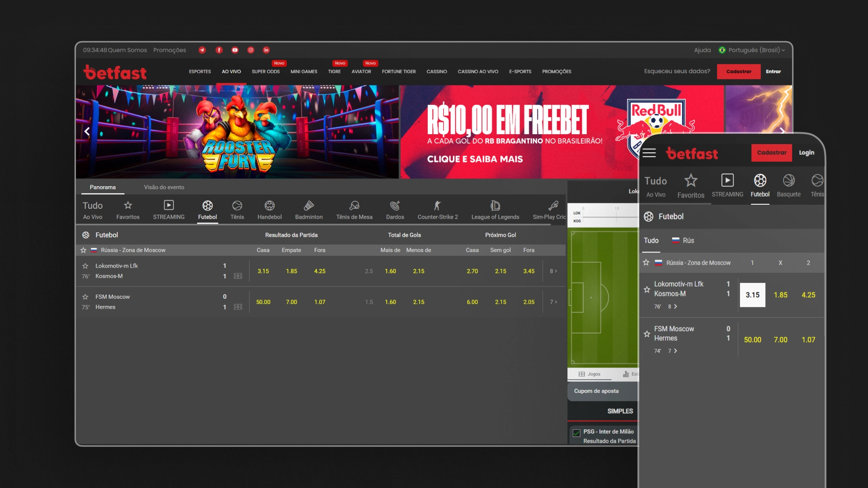Favorite the Lokomotiv-m Lfk match on desktop
This screenshot has height=488, width=868.
(85, 266)
